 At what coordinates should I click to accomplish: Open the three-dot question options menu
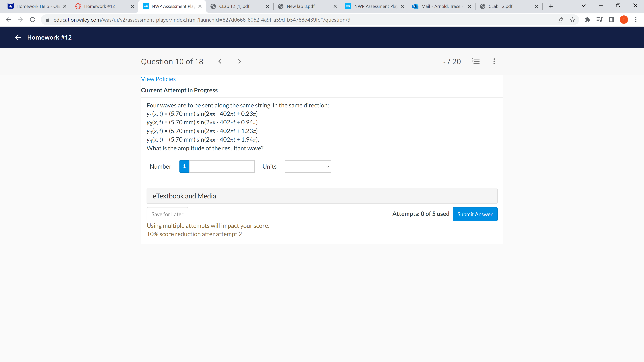click(494, 62)
